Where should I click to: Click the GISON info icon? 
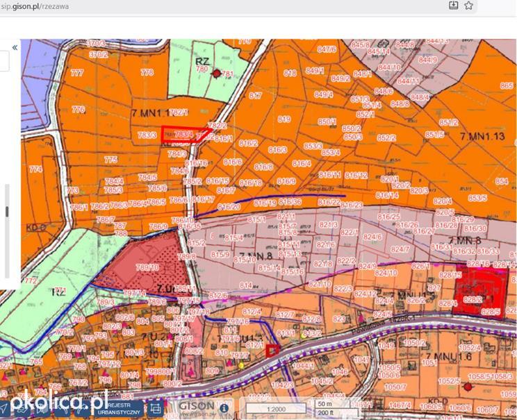coord(224,408)
